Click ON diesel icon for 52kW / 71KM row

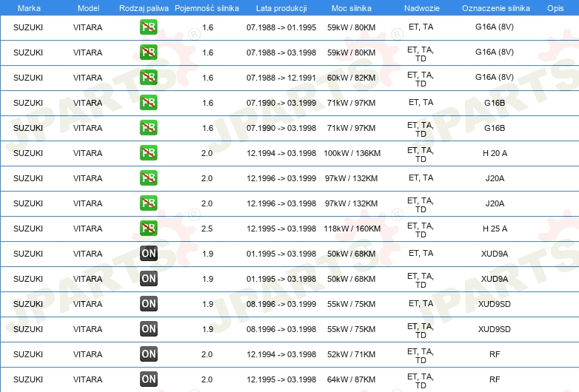click(x=148, y=354)
